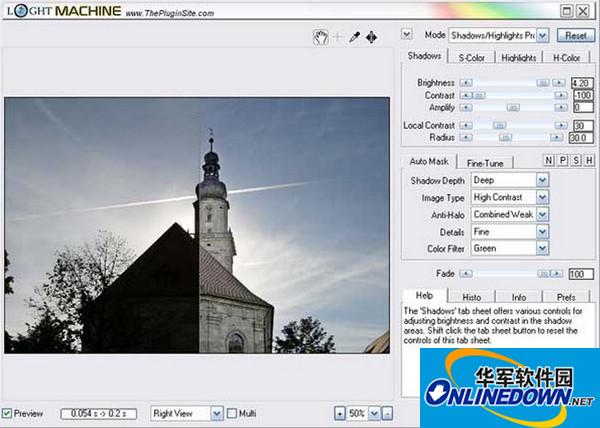Pick the eyedropper tool

pos(355,37)
